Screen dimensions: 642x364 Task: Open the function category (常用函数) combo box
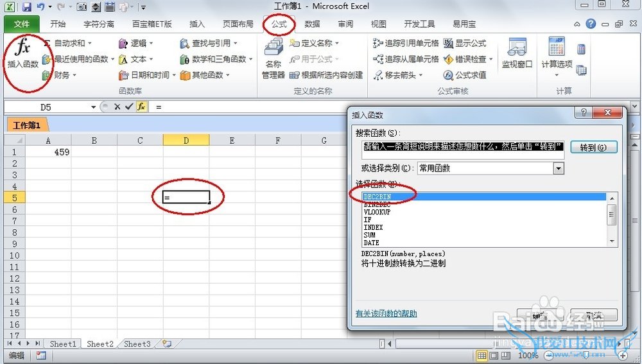coord(490,168)
